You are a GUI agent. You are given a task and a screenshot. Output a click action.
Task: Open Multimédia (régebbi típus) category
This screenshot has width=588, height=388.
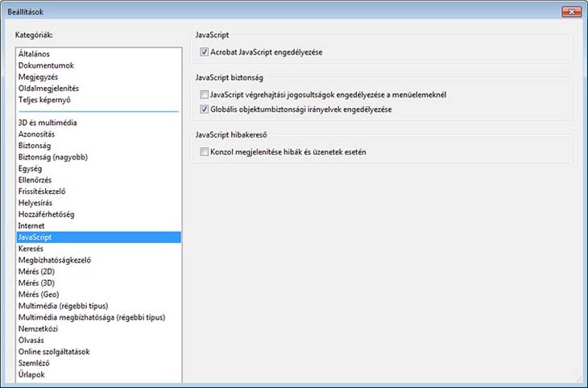coord(99,306)
